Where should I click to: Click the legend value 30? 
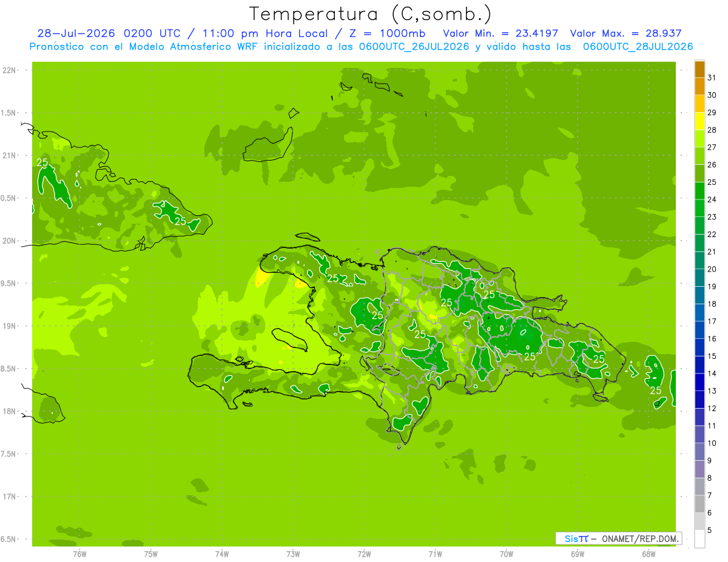[x=712, y=95]
